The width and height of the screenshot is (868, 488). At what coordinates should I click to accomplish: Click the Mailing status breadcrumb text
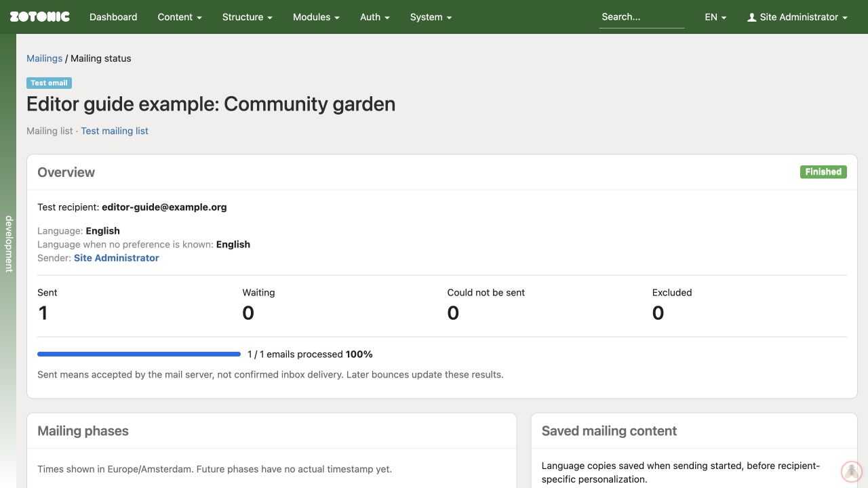point(101,58)
